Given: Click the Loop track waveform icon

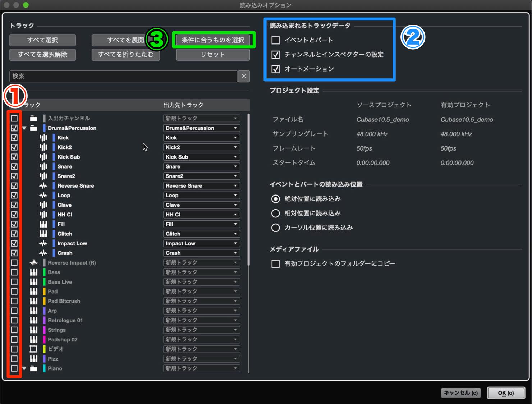Looking at the screenshot, I should click(x=43, y=195).
